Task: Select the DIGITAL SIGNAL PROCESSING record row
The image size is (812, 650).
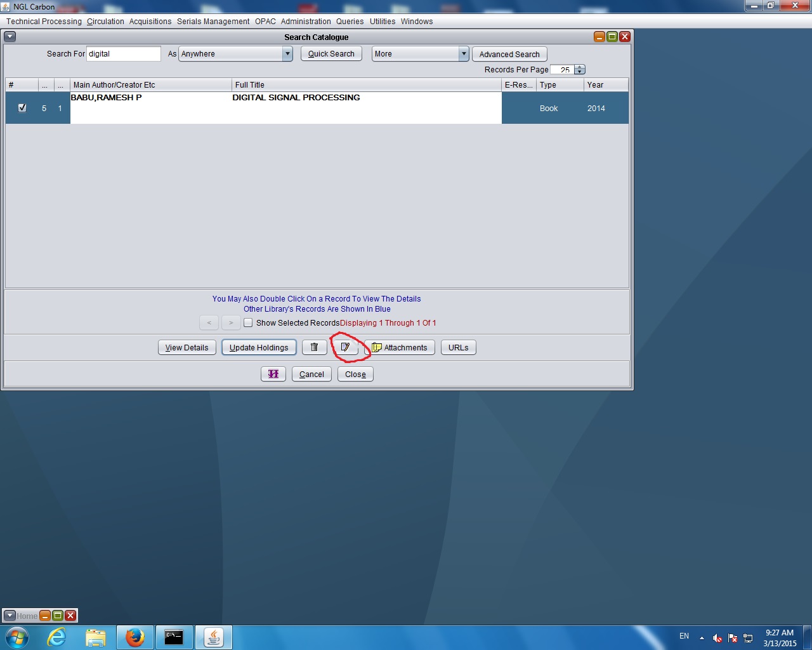Action: tap(296, 107)
